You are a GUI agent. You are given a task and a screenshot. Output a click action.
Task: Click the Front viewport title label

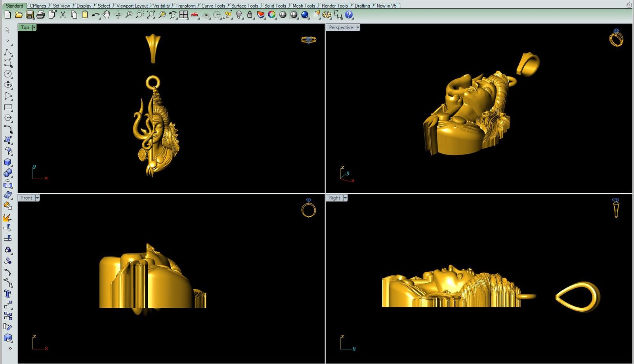pos(27,198)
